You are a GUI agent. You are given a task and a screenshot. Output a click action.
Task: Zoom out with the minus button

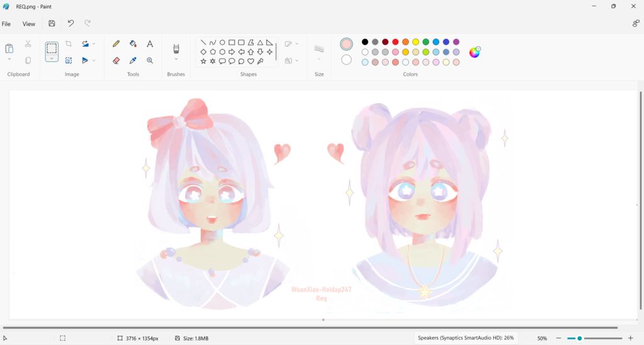tap(558, 338)
